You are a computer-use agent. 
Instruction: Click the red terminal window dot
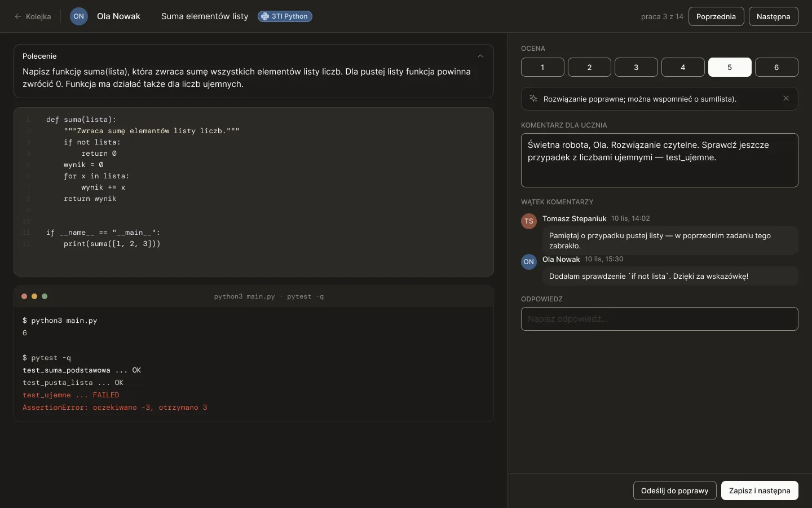(x=24, y=296)
